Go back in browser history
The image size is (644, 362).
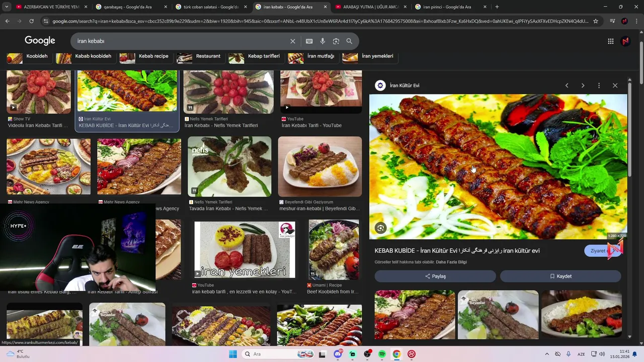click(x=7, y=21)
